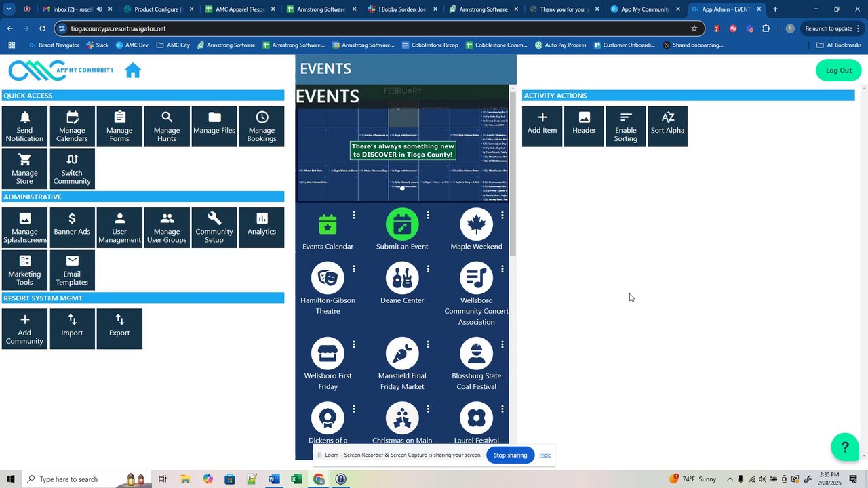Open Windows Start menu
The height and width of the screenshot is (488, 868).
pos(10,479)
